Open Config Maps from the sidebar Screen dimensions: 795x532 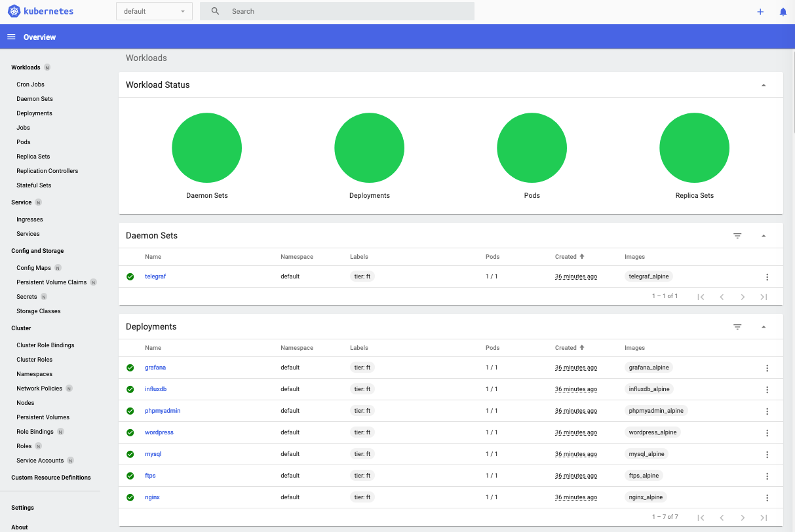tap(34, 267)
